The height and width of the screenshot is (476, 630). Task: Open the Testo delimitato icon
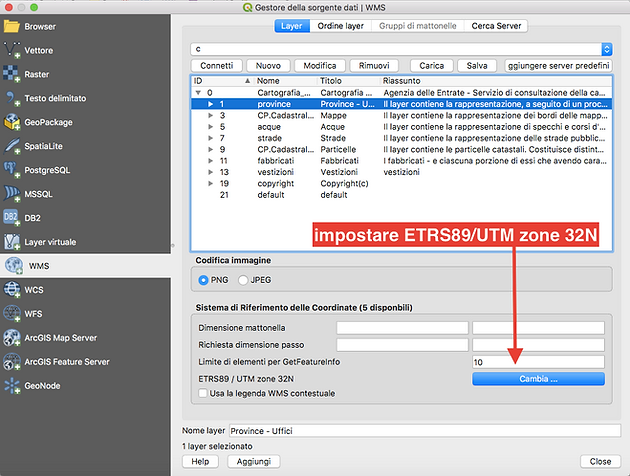click(x=11, y=98)
